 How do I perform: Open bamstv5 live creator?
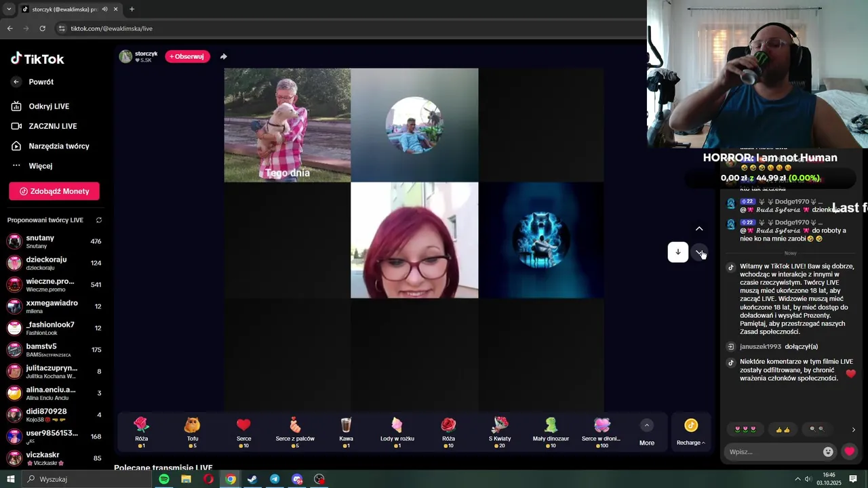click(54, 350)
